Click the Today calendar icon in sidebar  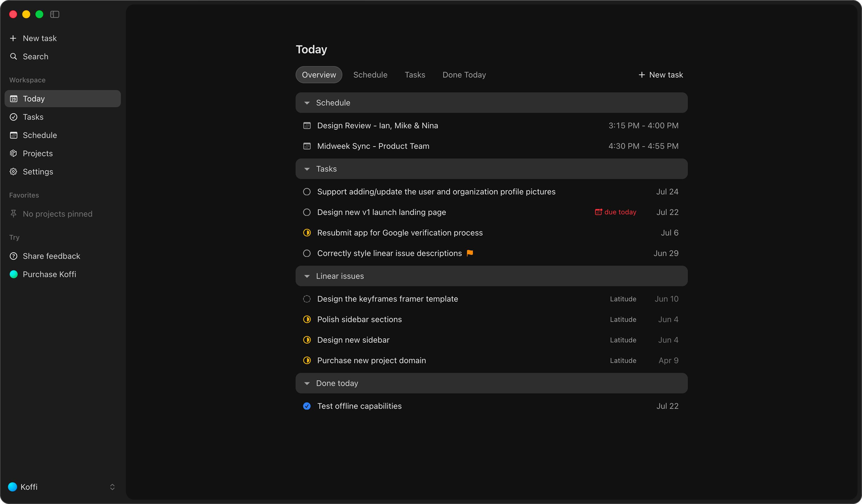pos(13,99)
